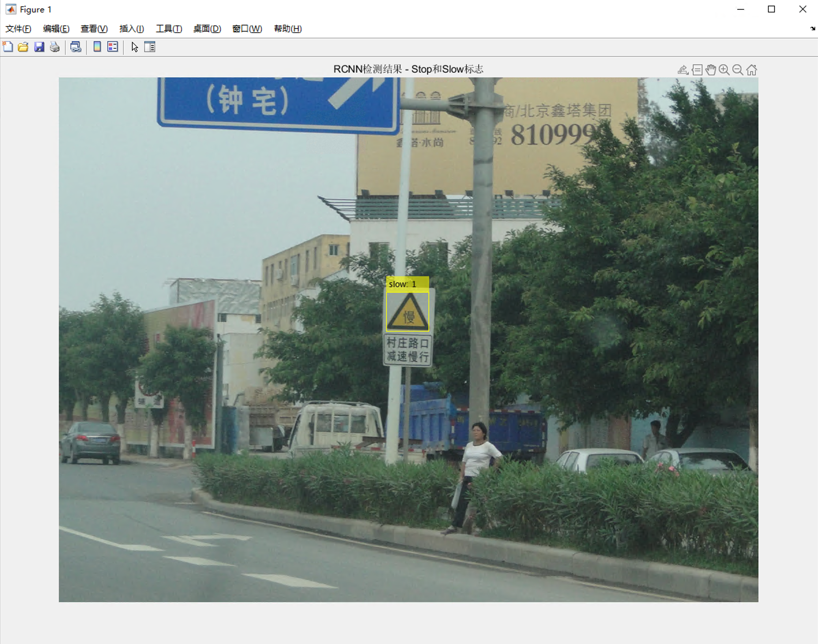Image resolution: width=818 pixels, height=644 pixels.
Task: Open the Property Inspector panel icon
Action: [x=150, y=47]
